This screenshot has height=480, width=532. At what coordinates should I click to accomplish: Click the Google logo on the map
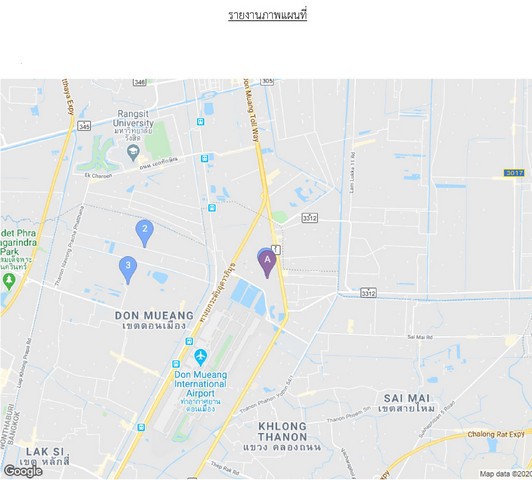click(23, 471)
